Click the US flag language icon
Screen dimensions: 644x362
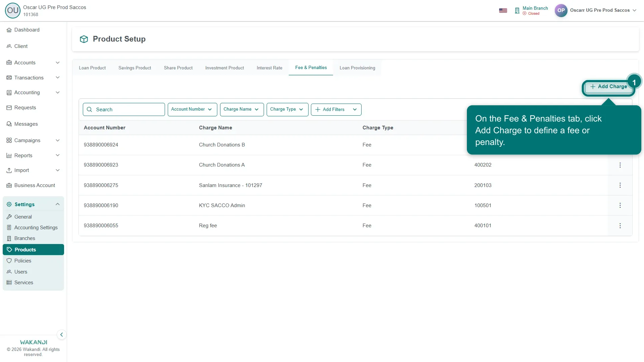point(503,10)
